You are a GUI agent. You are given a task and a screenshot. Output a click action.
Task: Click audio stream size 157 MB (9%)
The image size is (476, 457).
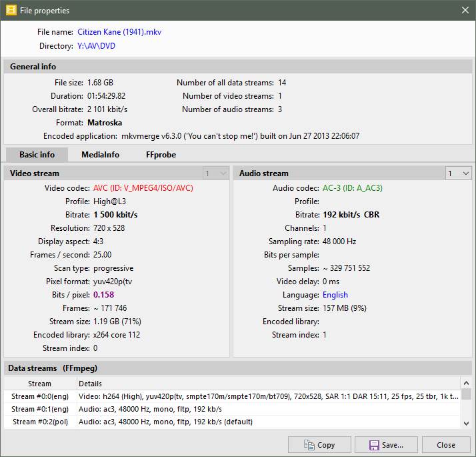point(345,308)
